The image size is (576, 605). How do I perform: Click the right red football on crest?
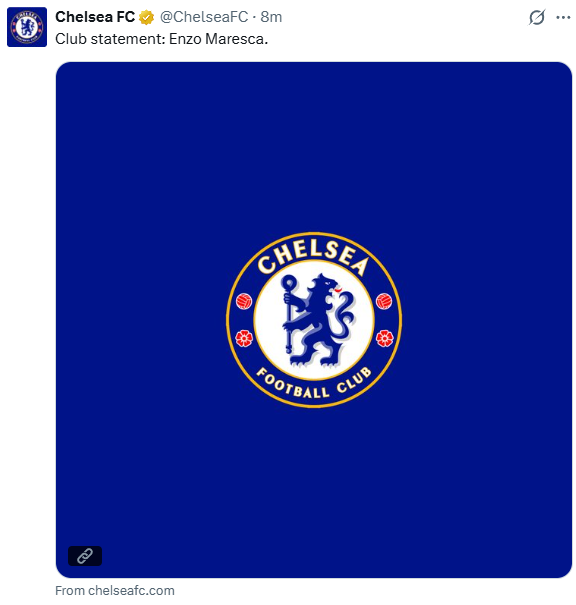[x=384, y=301]
